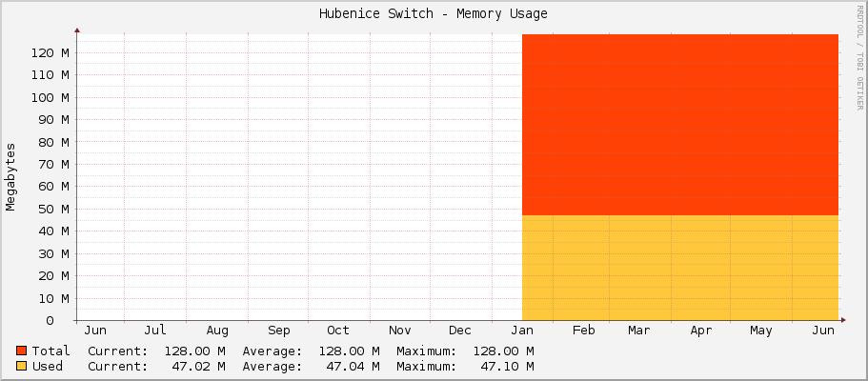Click the 'Total' legend label
This screenshot has height=381, width=868.
[x=50, y=351]
